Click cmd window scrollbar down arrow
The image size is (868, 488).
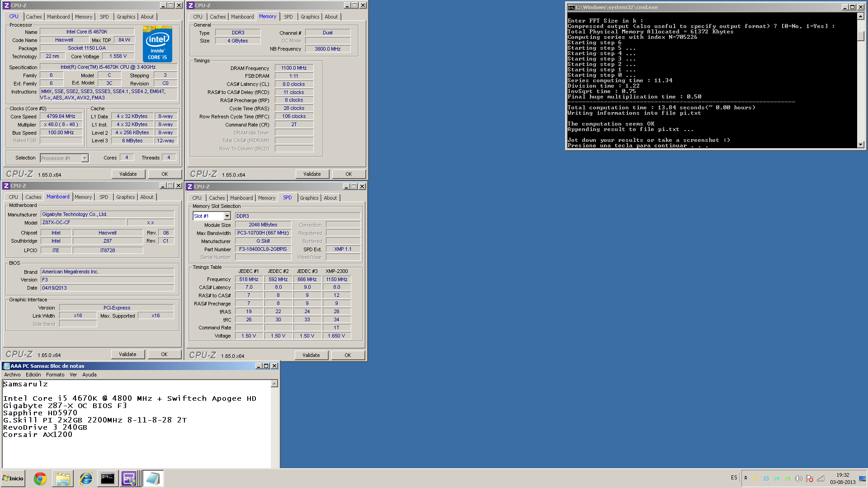click(860, 145)
